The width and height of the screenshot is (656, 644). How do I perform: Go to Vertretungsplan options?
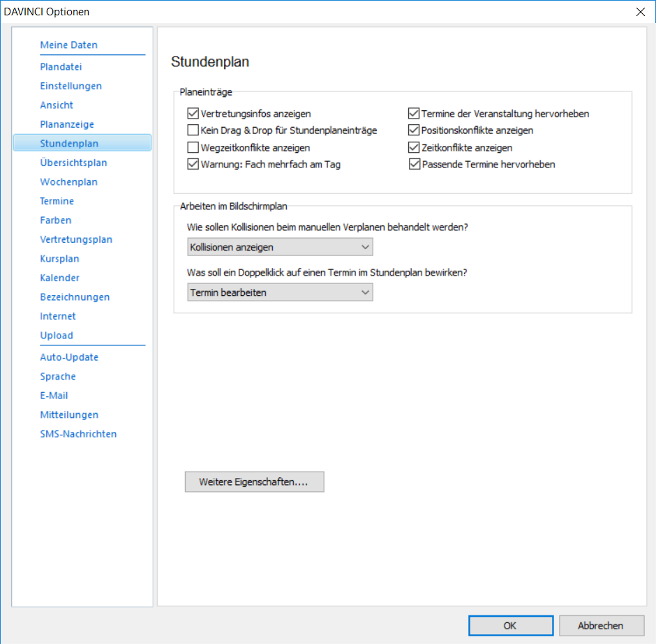[76, 239]
